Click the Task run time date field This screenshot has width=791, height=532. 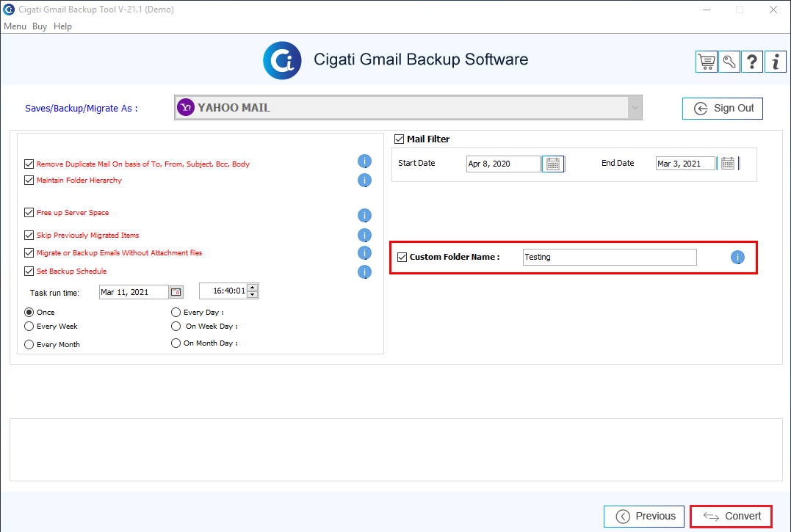[x=134, y=292]
